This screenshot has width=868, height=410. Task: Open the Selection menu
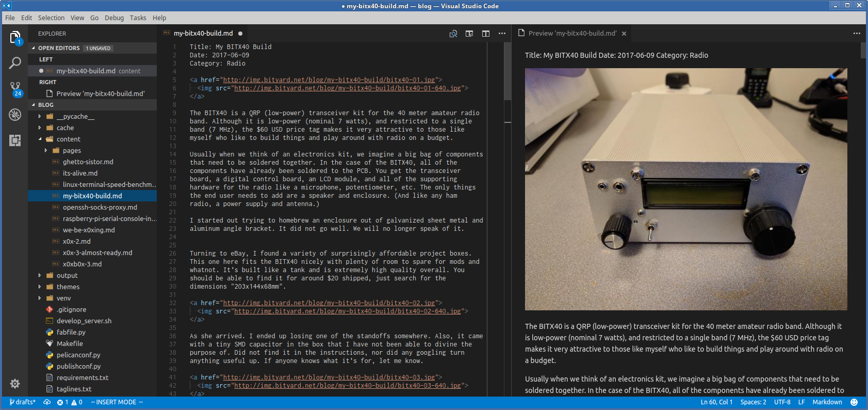tap(51, 18)
